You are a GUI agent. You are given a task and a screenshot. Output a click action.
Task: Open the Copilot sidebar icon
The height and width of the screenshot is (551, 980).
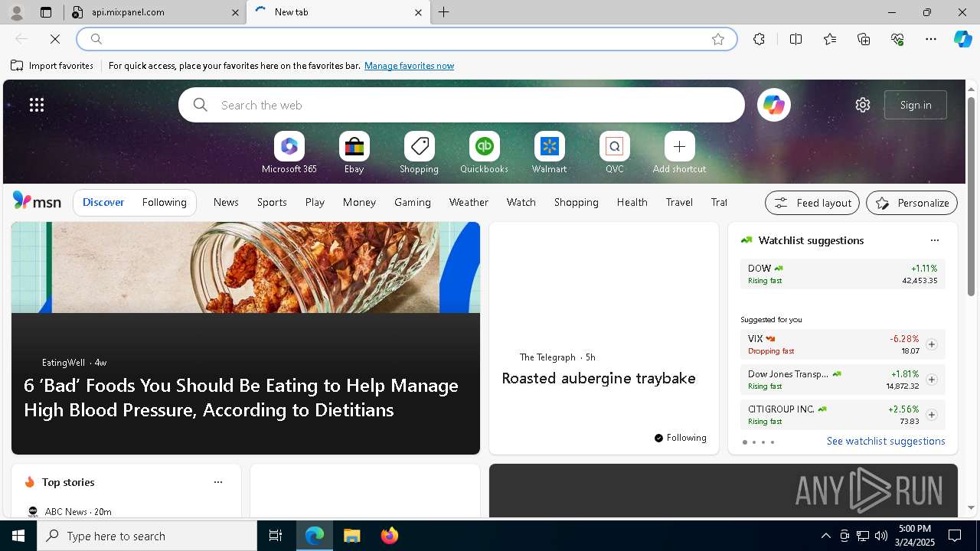[x=962, y=39]
